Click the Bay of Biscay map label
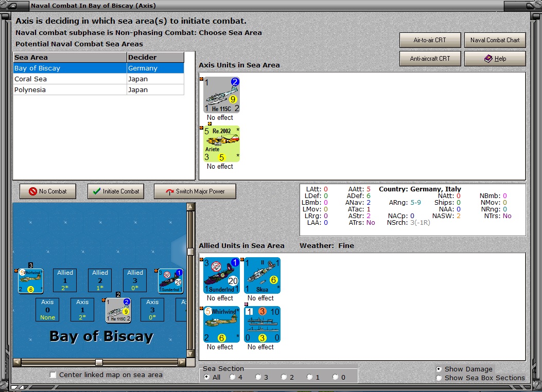This screenshot has width=542, height=392. (x=101, y=336)
